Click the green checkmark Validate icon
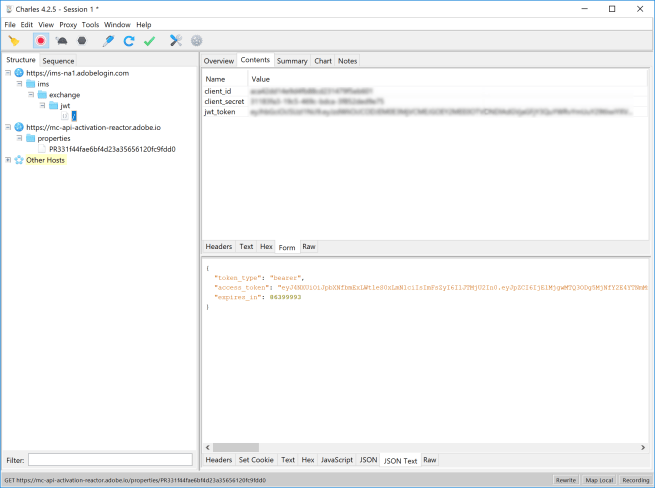 pyautogui.click(x=149, y=41)
